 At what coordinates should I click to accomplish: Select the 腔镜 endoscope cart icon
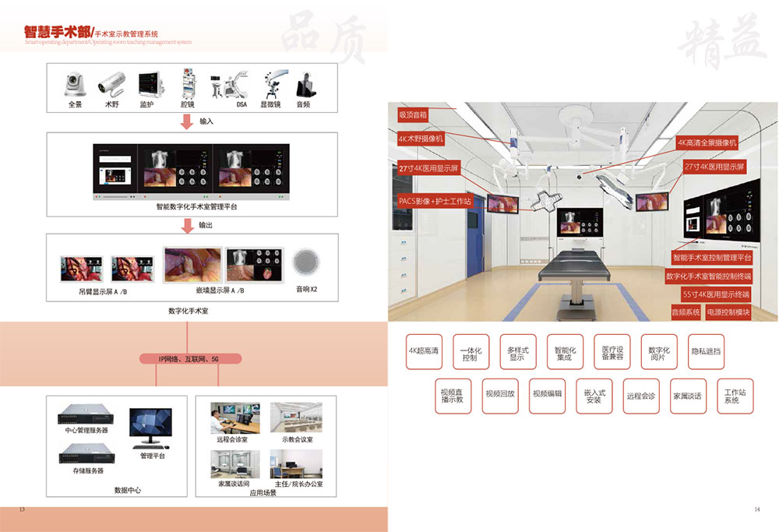pos(188,82)
